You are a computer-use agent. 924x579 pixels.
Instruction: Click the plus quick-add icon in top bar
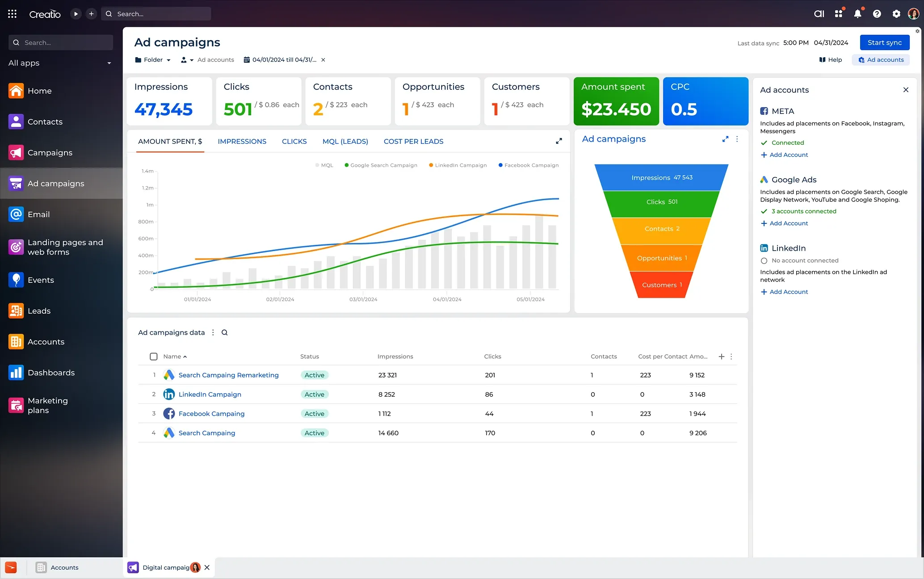[91, 14]
